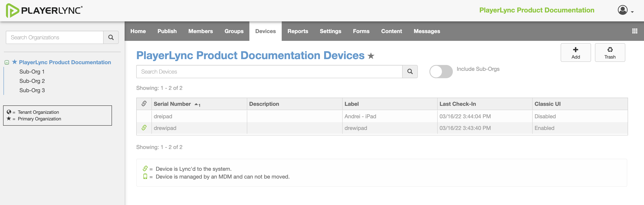Click the Primary Organization star legend icon
Screen dimensions: 644x205
9,118
